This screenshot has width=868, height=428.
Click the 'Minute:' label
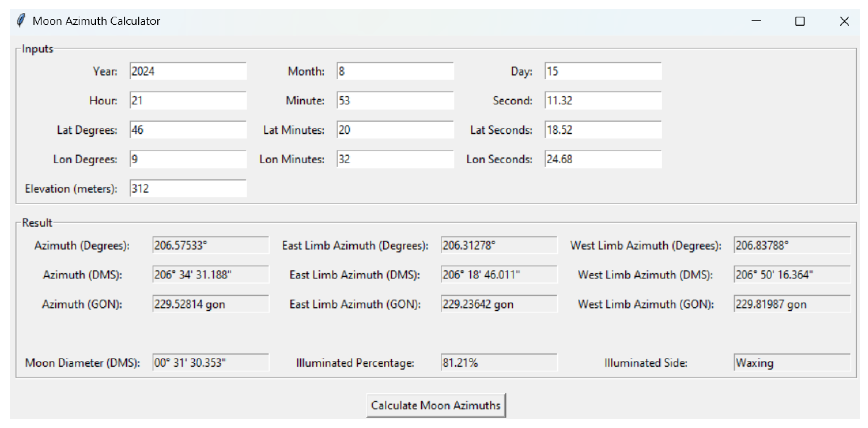pos(305,100)
